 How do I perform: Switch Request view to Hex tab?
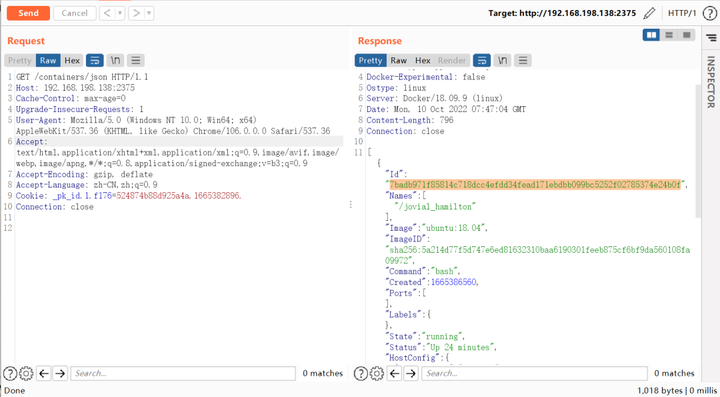coord(72,60)
